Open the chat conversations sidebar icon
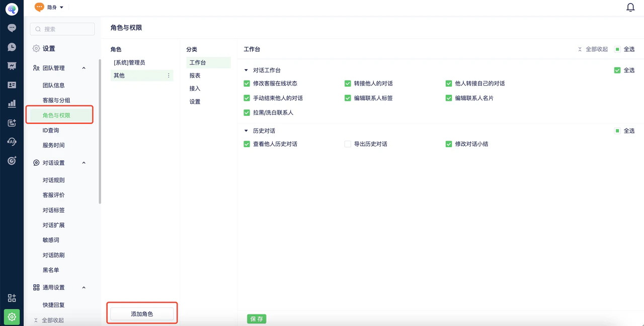This screenshot has width=644, height=326. tap(12, 28)
